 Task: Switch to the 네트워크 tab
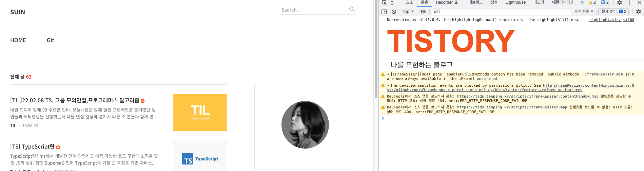475,2
